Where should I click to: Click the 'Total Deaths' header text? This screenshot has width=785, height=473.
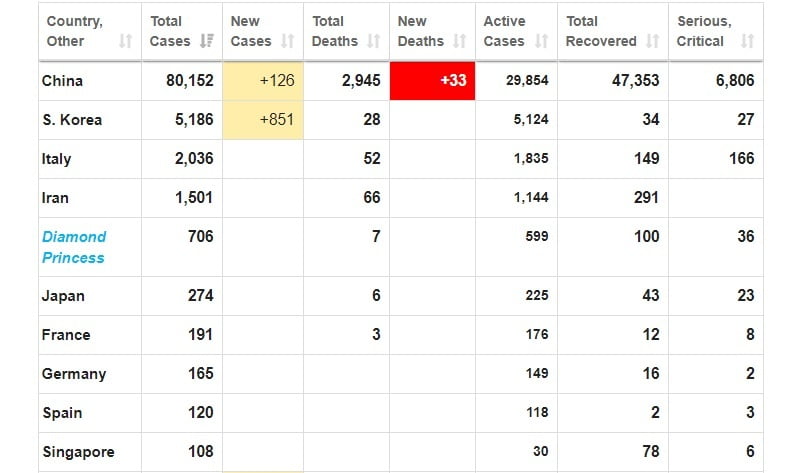334,31
